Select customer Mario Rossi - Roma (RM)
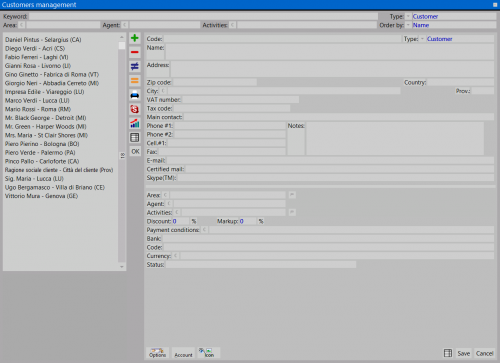Image resolution: width=500 pixels, height=363 pixels. coord(38,109)
